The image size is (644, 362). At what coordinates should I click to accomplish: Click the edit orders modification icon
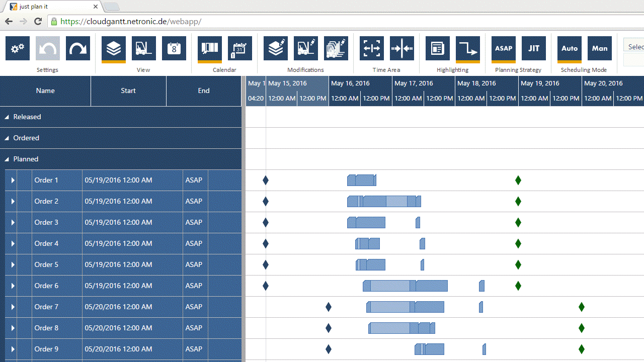click(x=276, y=49)
